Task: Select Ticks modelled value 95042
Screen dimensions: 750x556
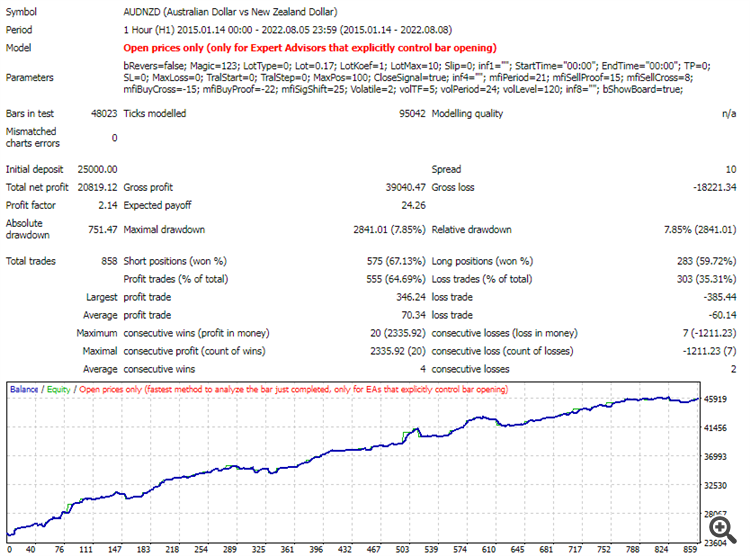Action: (412, 114)
